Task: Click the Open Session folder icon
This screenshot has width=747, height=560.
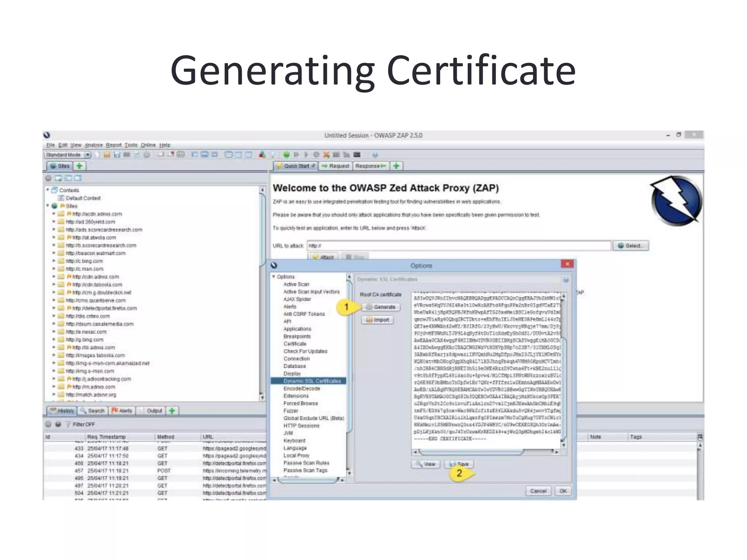Action: pyautogui.click(x=107, y=155)
